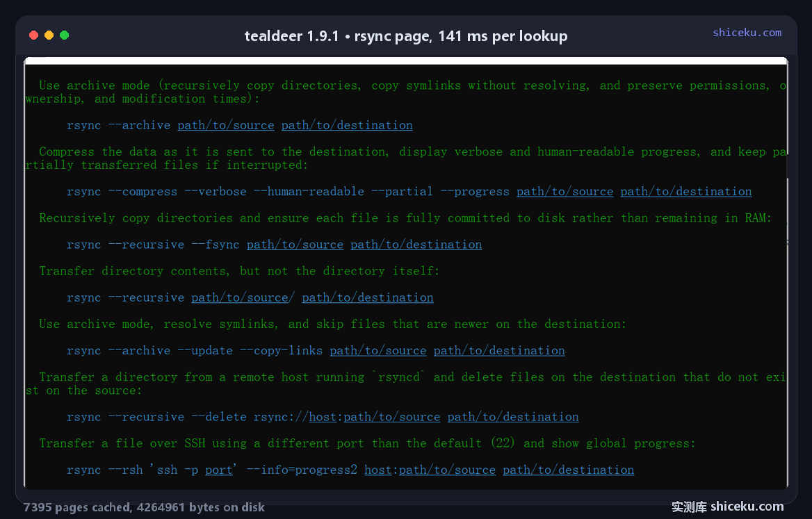Click the red close window button
This screenshot has height=519, width=812.
[33, 35]
